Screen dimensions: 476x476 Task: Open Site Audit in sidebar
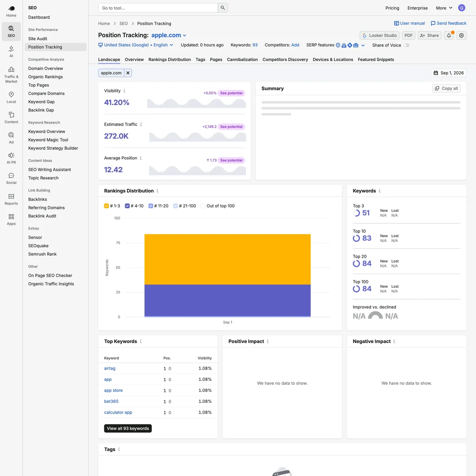[x=38, y=39]
